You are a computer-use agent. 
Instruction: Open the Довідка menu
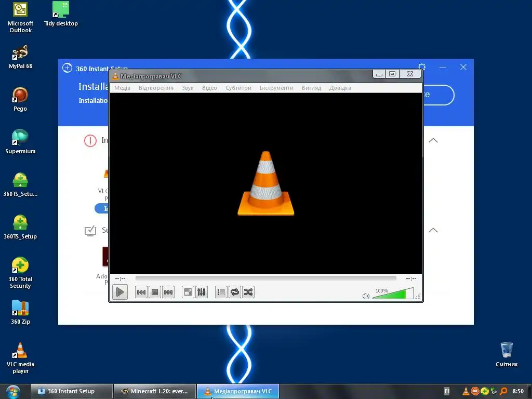[340, 88]
